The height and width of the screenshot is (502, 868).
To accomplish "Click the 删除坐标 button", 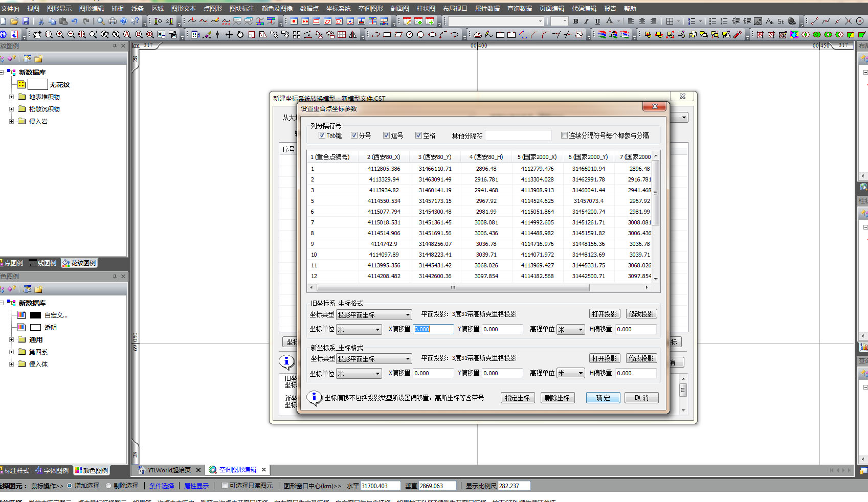I will 558,398.
